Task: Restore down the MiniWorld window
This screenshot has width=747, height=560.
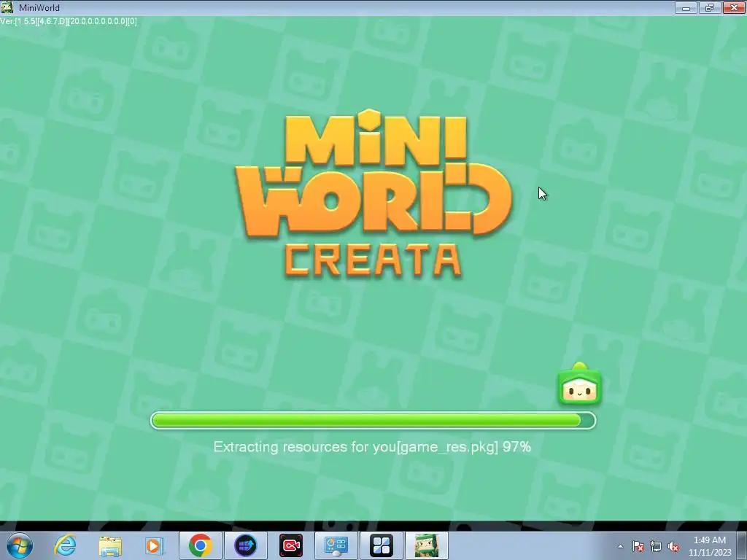Action: (710, 7)
